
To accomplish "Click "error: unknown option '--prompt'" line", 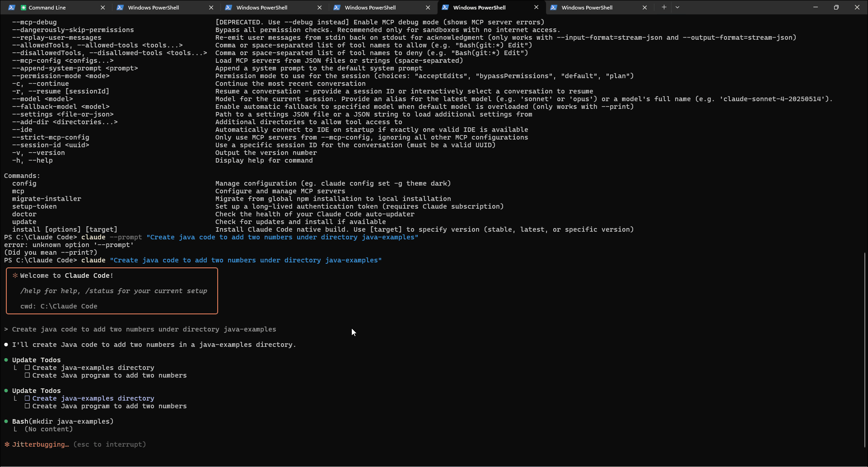I will point(69,245).
